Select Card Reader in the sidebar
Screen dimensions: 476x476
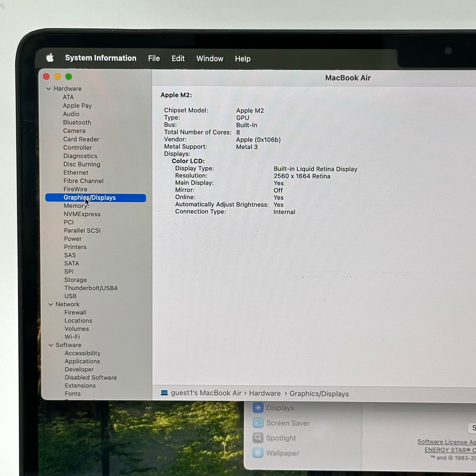[81, 139]
